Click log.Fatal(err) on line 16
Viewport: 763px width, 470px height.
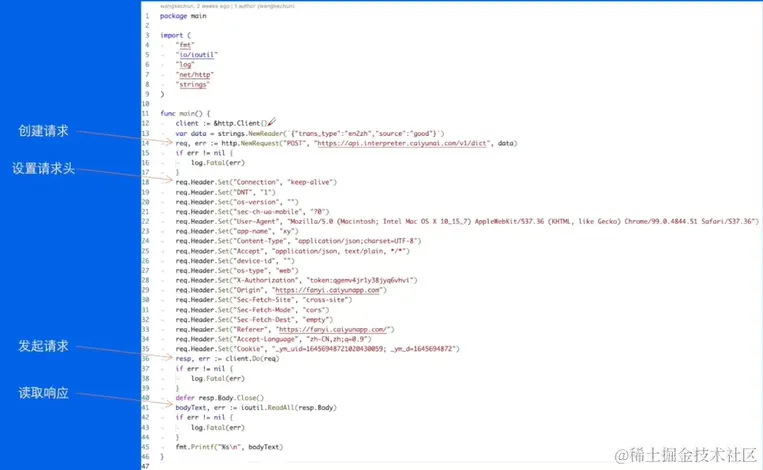(x=218, y=163)
